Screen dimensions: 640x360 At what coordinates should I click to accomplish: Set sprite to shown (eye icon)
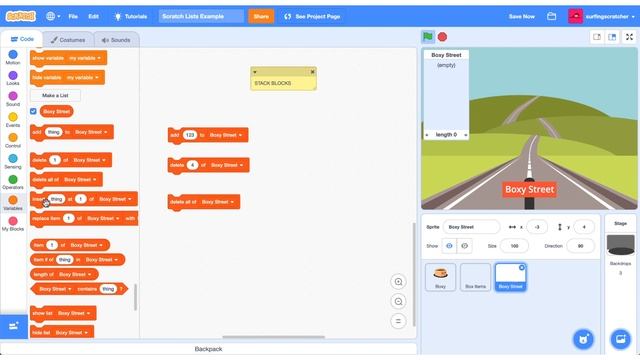(x=449, y=246)
